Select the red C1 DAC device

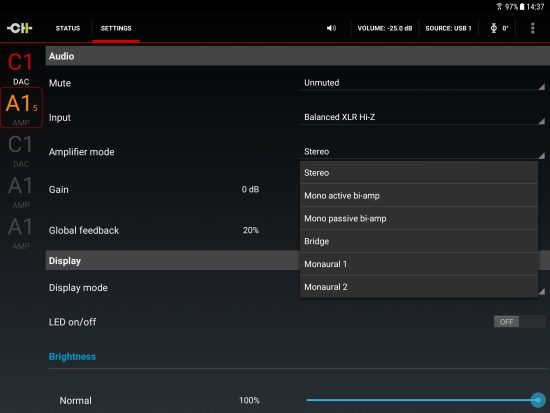click(21, 68)
